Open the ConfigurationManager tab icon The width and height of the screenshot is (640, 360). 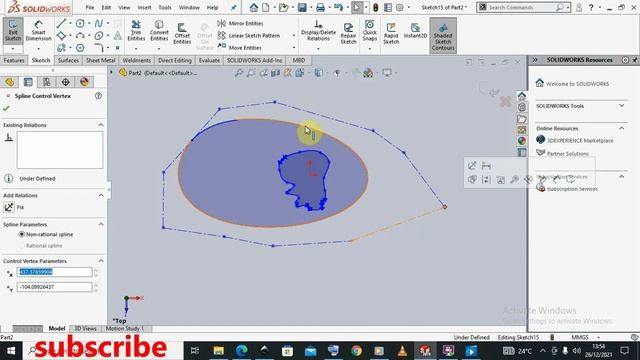(47, 82)
